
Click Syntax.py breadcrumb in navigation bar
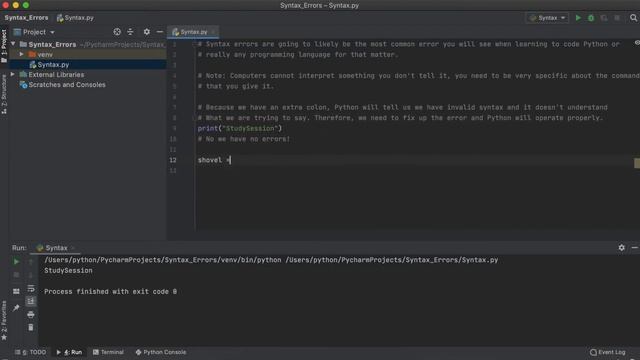pyautogui.click(x=75, y=18)
